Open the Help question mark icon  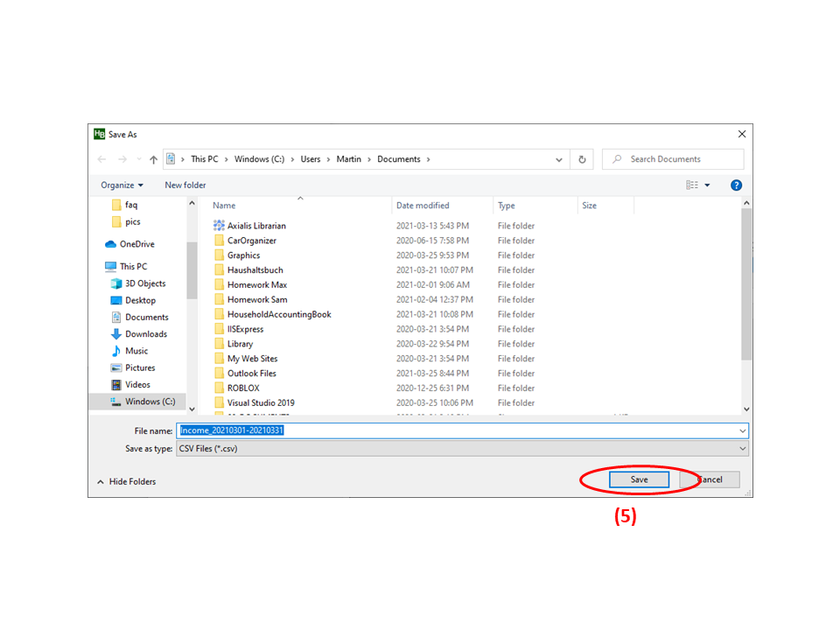tap(736, 185)
